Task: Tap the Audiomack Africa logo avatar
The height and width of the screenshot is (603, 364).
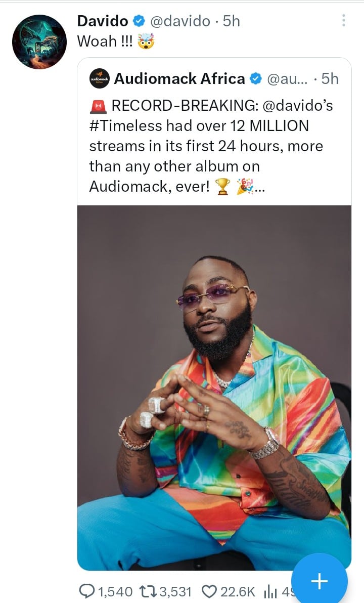Action: click(x=100, y=78)
